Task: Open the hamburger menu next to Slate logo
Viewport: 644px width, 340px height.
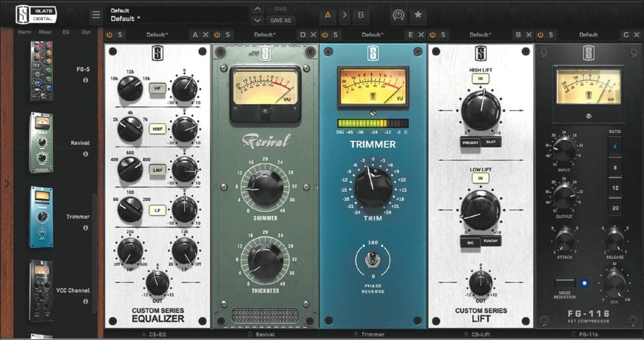Action: [x=96, y=15]
